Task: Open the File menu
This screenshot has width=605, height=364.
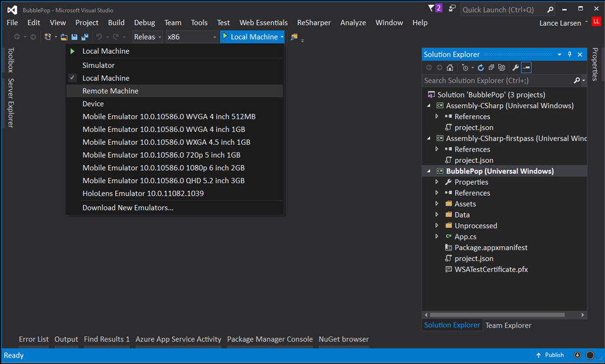Action: click(12, 22)
